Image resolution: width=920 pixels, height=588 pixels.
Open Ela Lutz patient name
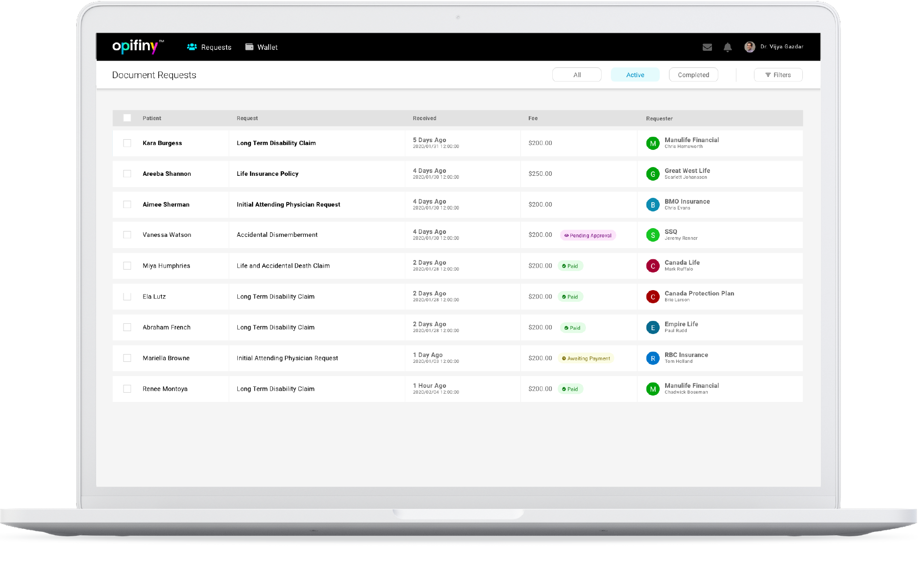pos(154,296)
